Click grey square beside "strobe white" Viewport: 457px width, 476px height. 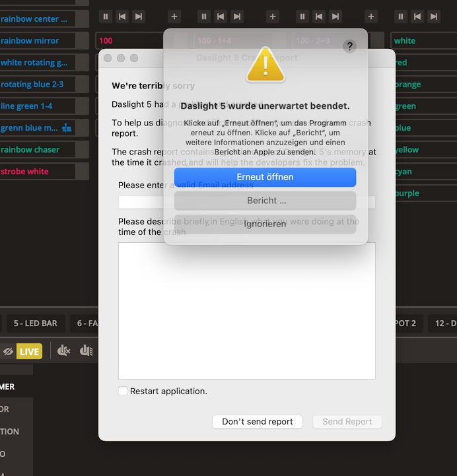pos(82,172)
